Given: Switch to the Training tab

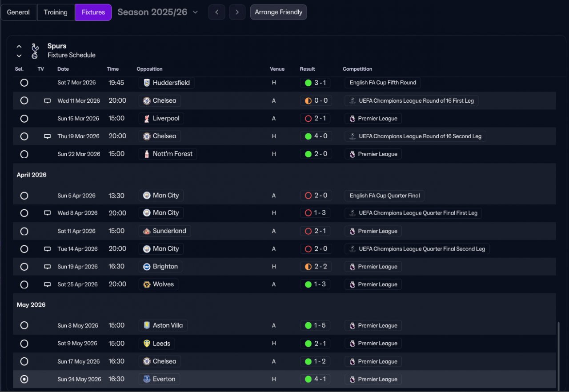Looking at the screenshot, I should click(56, 12).
